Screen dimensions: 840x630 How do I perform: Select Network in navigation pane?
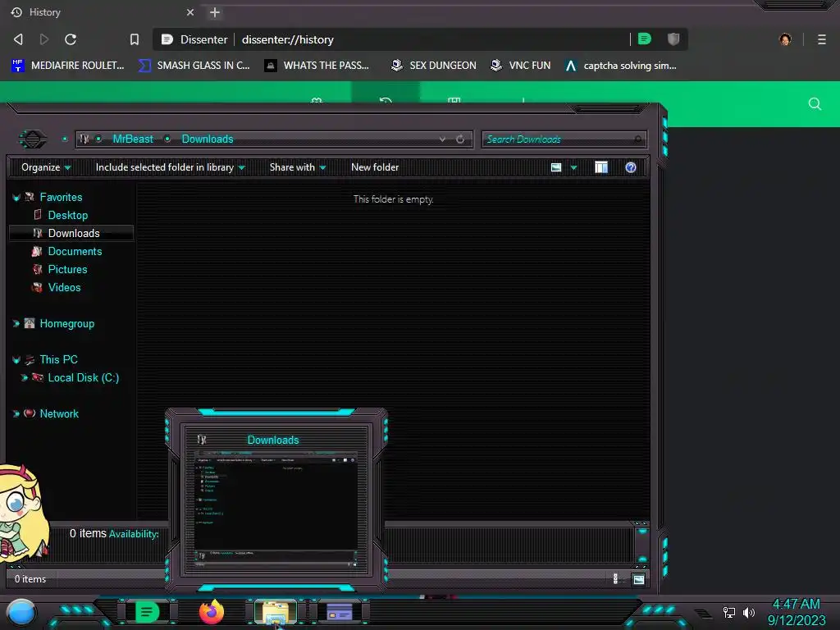tap(59, 413)
